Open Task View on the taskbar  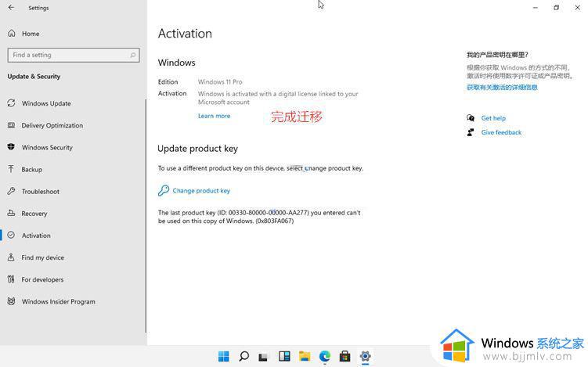pyautogui.click(x=264, y=356)
